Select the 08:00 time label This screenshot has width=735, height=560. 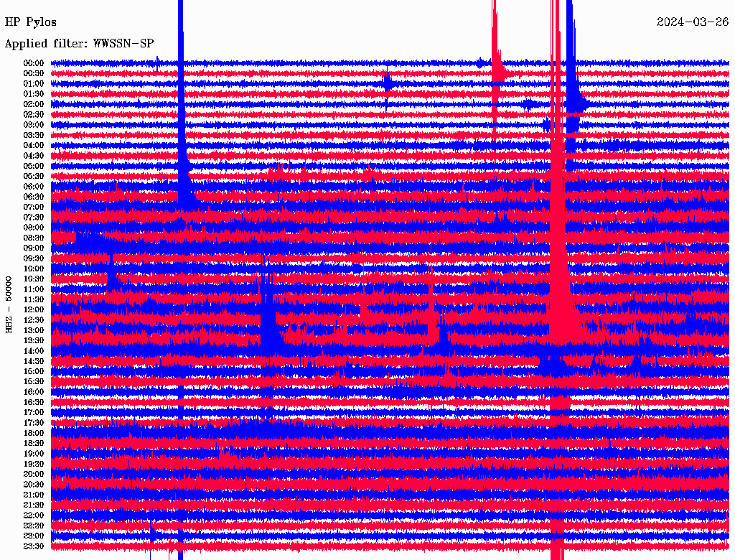click(33, 228)
